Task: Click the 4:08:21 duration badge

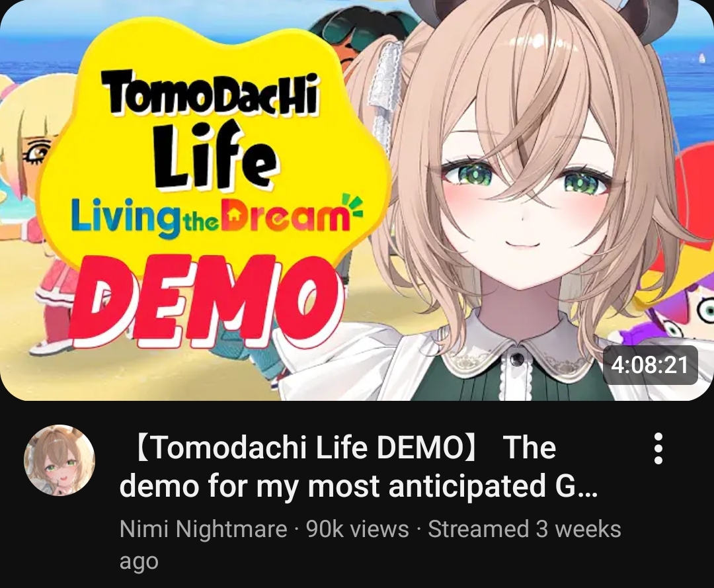Action: 651,365
